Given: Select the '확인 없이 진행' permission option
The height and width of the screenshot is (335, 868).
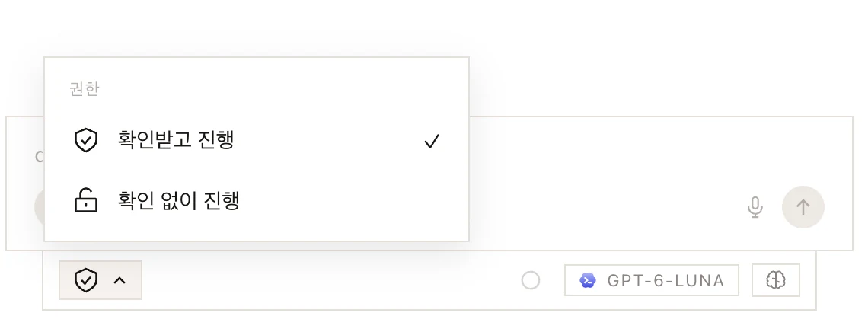Looking at the screenshot, I should click(257, 200).
